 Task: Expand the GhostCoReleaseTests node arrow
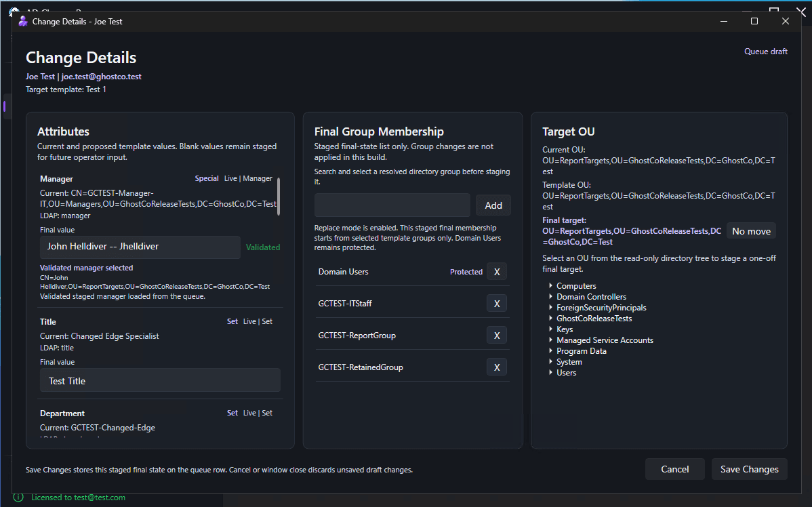coord(550,318)
